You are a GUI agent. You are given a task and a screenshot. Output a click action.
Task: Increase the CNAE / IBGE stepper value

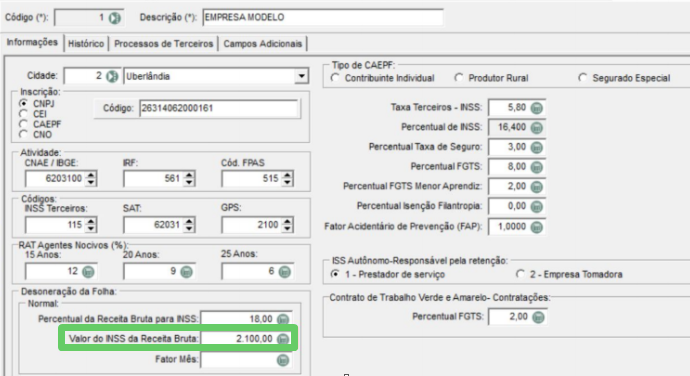click(x=91, y=175)
